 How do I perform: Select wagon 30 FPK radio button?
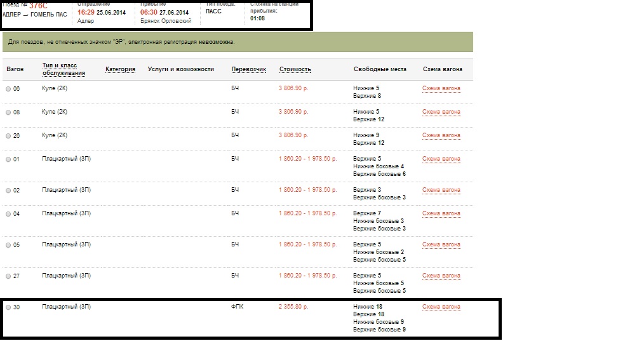tap(8, 307)
